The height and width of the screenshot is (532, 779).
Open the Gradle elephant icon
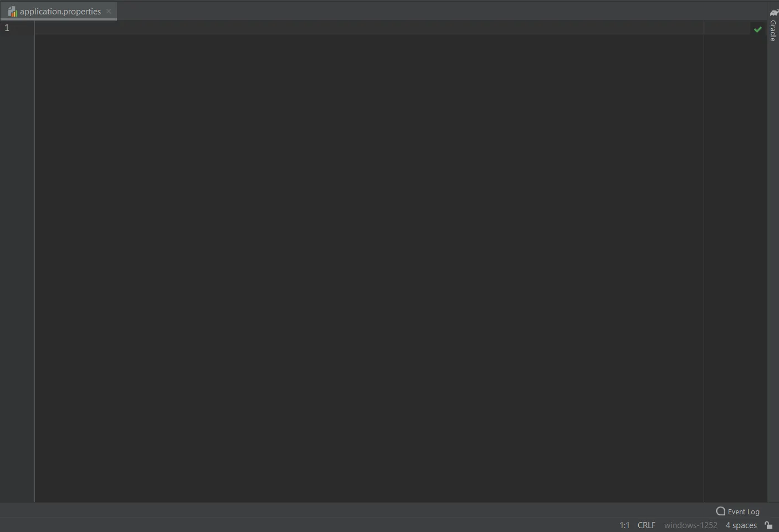[774, 13]
